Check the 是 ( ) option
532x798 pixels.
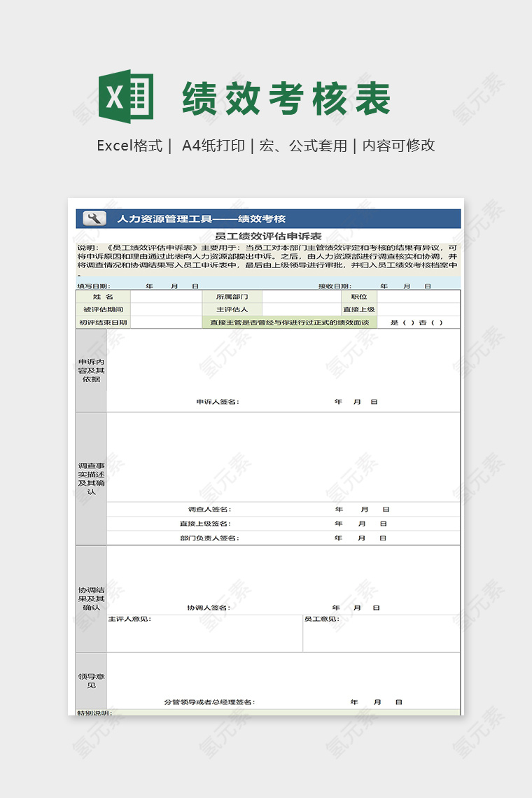coord(402,323)
